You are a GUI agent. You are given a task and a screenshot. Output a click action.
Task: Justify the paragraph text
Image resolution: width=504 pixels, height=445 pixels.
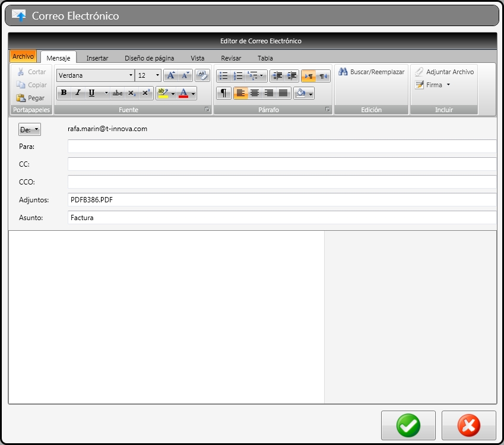tap(283, 93)
